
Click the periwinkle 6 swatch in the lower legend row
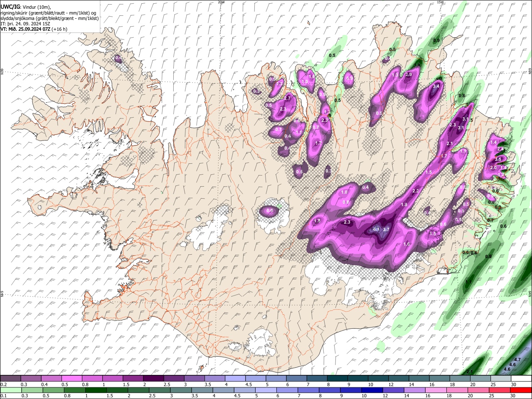[287, 390]
